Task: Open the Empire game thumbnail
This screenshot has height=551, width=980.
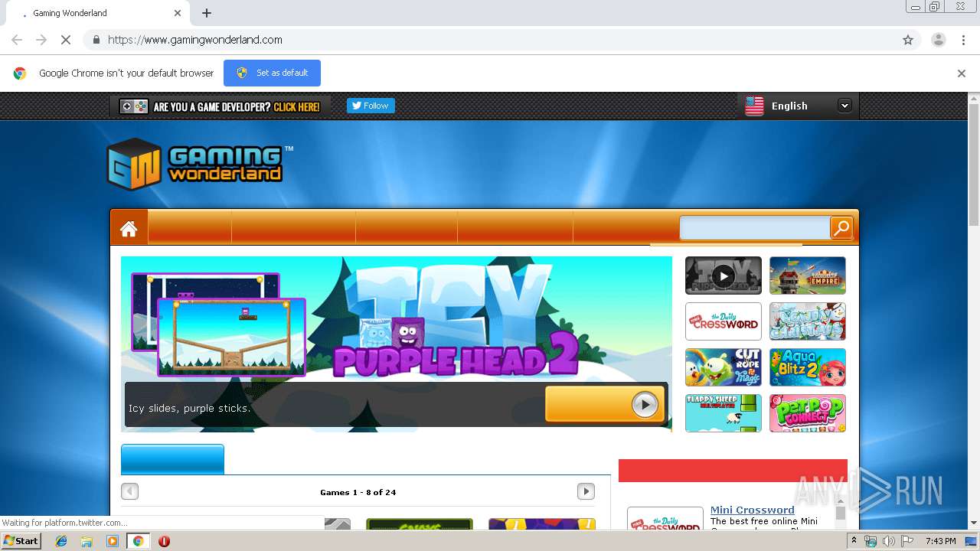Action: pyautogui.click(x=808, y=275)
